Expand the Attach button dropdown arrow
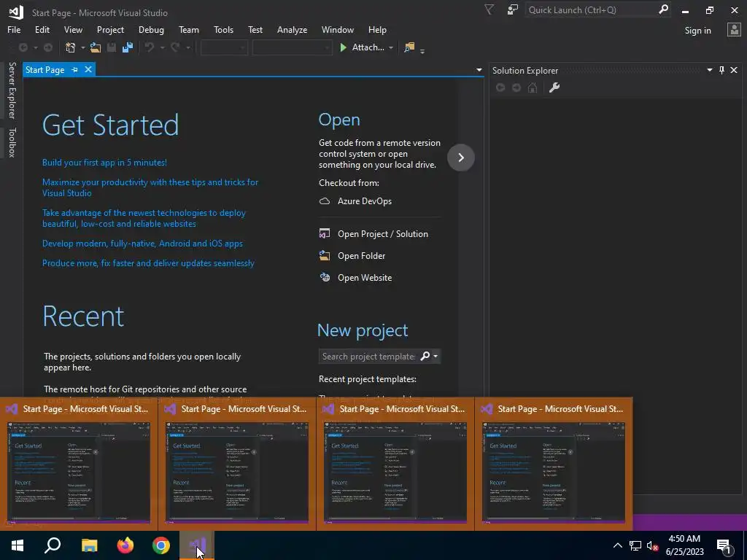This screenshot has width=747, height=560. coord(391,47)
